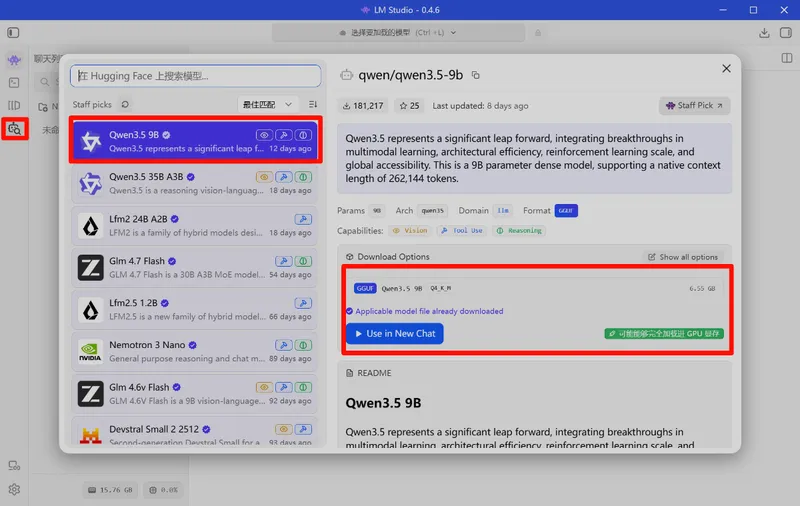
Task: Open the Developer terminal sidebar icon
Action: [x=14, y=83]
